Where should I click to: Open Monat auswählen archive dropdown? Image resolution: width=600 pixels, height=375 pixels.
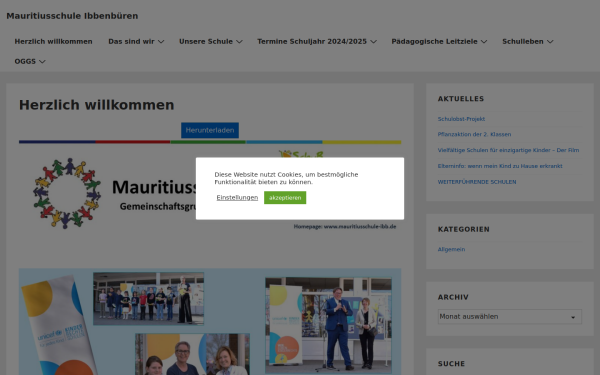(x=510, y=316)
